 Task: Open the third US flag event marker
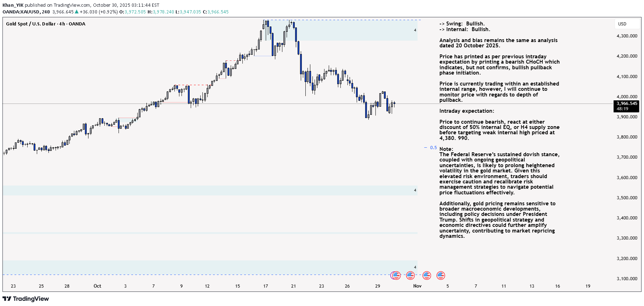427,275
